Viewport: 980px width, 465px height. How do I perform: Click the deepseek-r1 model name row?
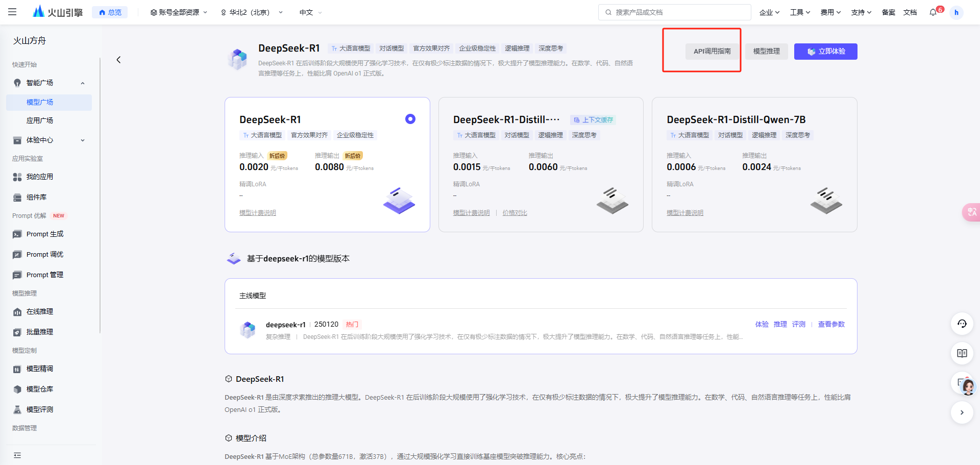[x=285, y=325]
